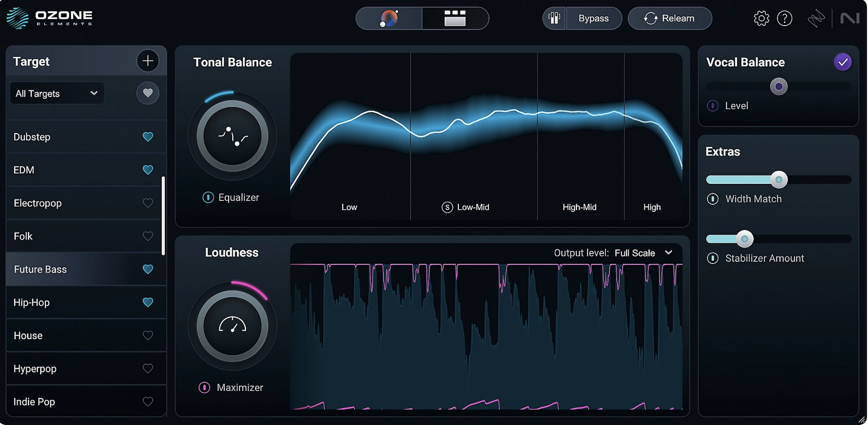Screen dimensions: 868x425
Task: Click the favorites filter heart button
Action: tap(148, 92)
